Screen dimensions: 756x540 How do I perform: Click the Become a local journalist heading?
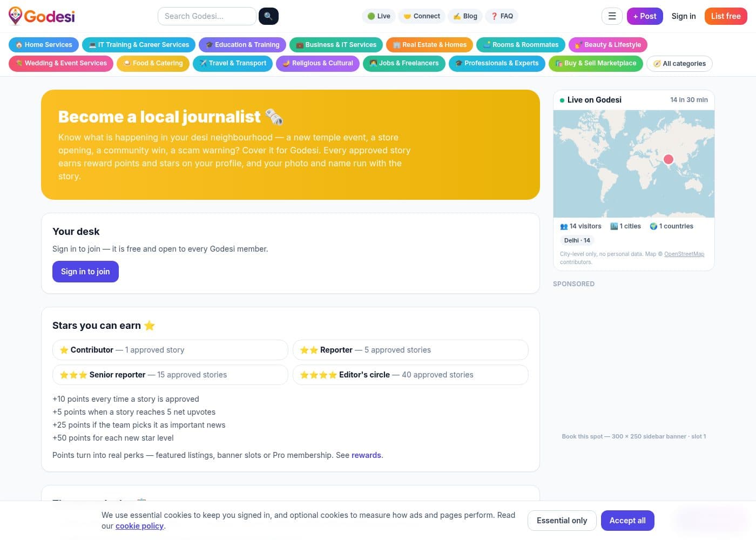(x=170, y=117)
